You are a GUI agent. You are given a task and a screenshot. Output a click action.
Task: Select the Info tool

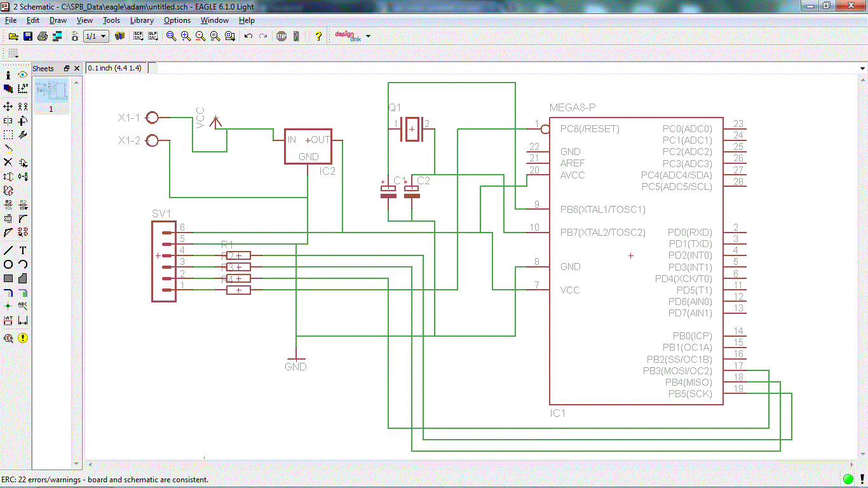(8, 74)
